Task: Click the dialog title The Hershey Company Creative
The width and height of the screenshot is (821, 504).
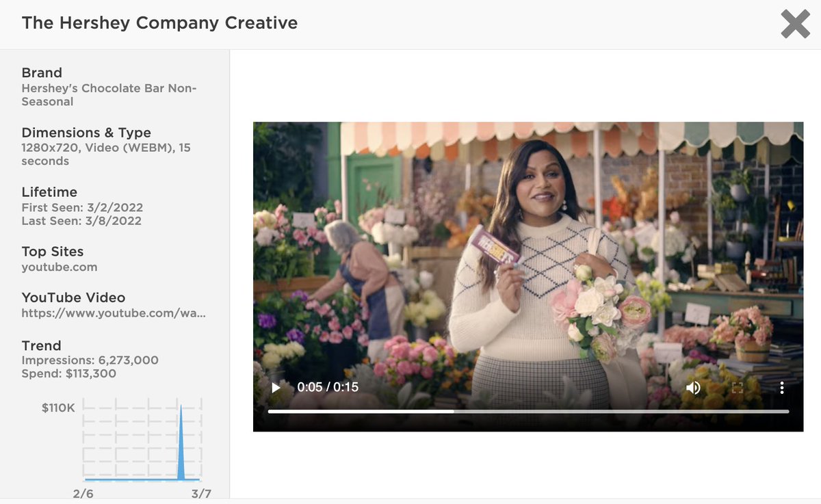Action: click(x=159, y=23)
